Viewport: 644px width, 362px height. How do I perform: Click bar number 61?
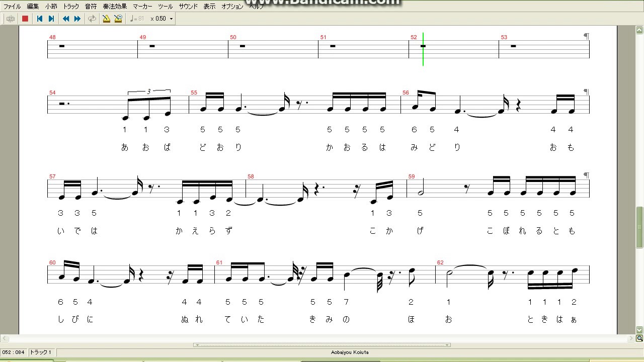tap(219, 262)
